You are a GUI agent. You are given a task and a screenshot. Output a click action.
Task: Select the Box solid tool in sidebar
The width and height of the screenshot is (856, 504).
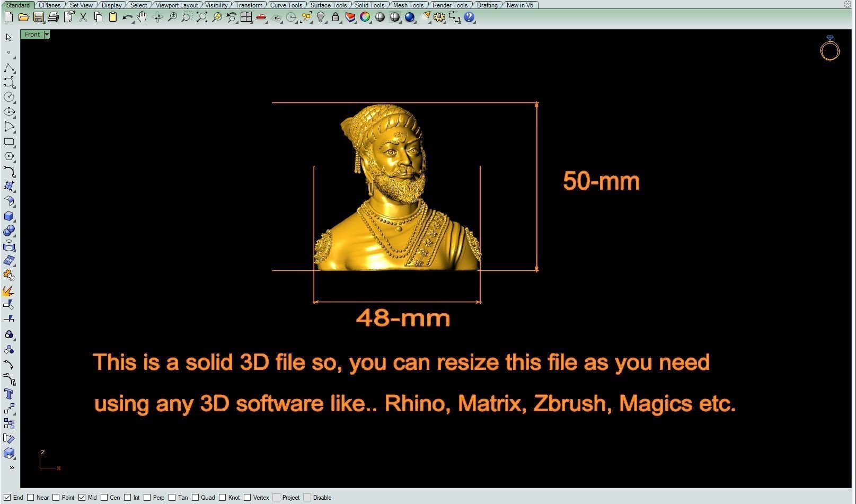click(9, 216)
